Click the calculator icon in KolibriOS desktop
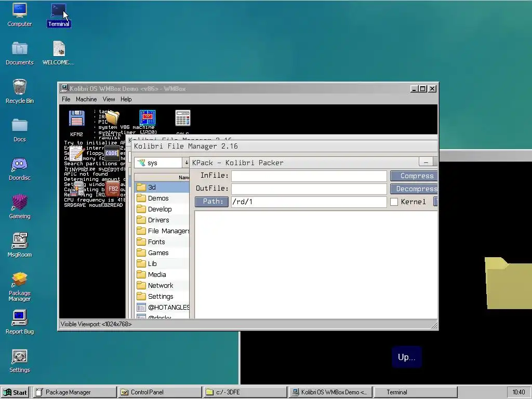The image size is (532, 399). pos(183,119)
